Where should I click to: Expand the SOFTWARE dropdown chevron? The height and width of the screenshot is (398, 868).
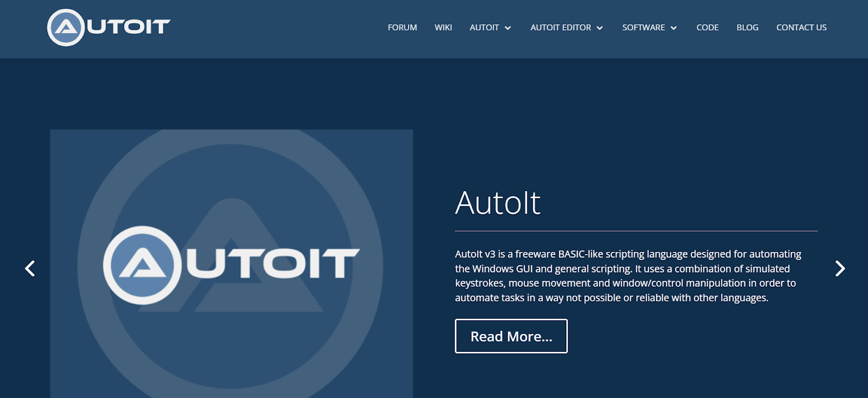[674, 28]
